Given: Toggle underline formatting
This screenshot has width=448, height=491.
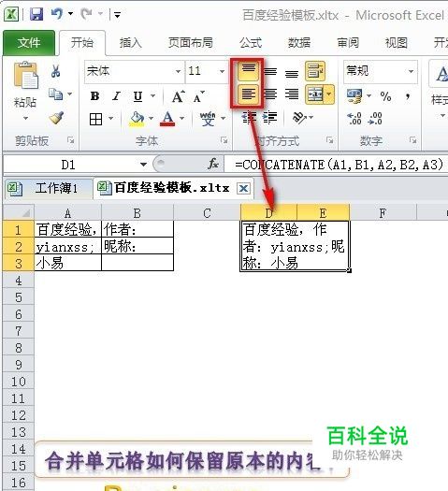Looking at the screenshot, I should click(137, 96).
